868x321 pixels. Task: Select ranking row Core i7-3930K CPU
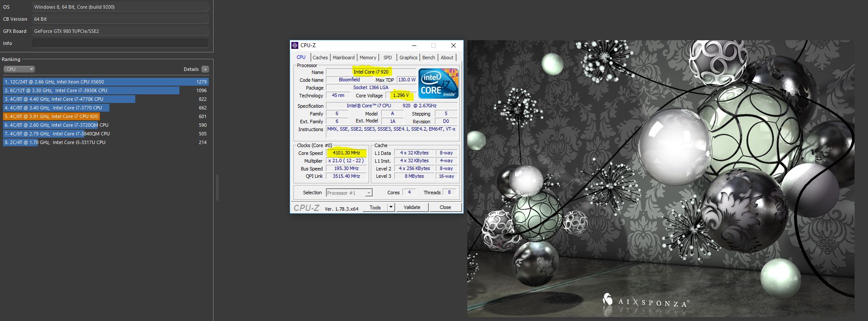coord(106,90)
